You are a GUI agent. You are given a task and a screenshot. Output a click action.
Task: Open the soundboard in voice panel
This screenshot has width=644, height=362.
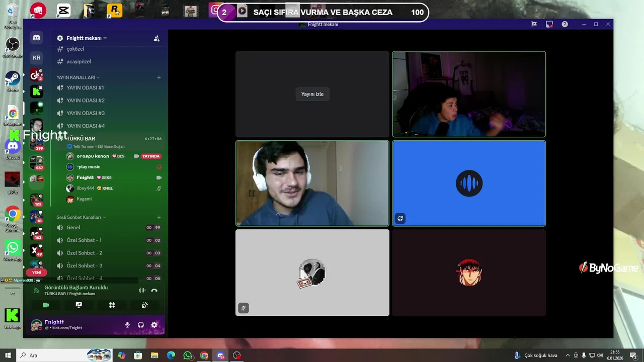coord(145,305)
